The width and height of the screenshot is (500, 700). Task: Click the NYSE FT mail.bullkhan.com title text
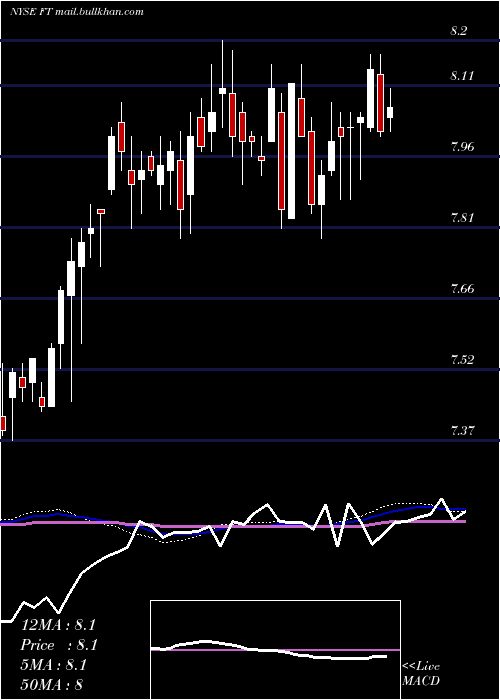(77, 12)
